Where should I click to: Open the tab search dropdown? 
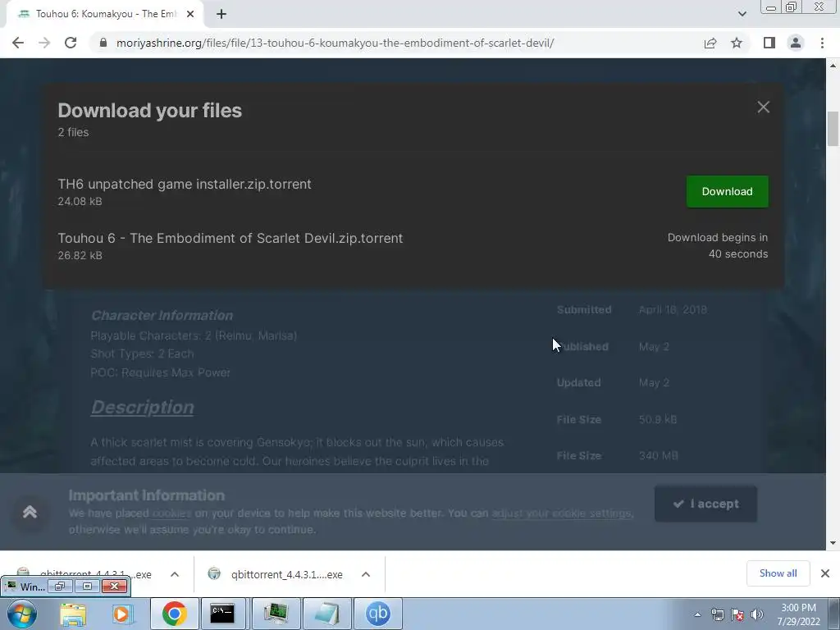point(742,14)
